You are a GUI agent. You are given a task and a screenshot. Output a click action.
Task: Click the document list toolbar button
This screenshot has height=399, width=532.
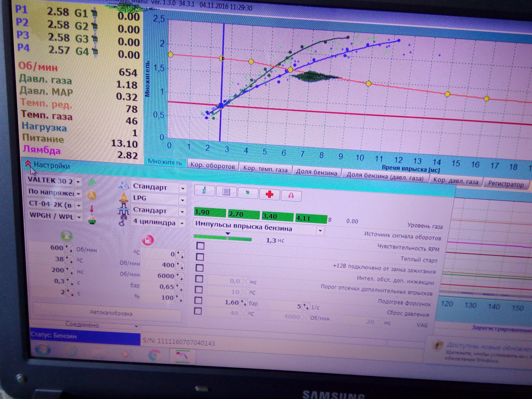pos(226,192)
